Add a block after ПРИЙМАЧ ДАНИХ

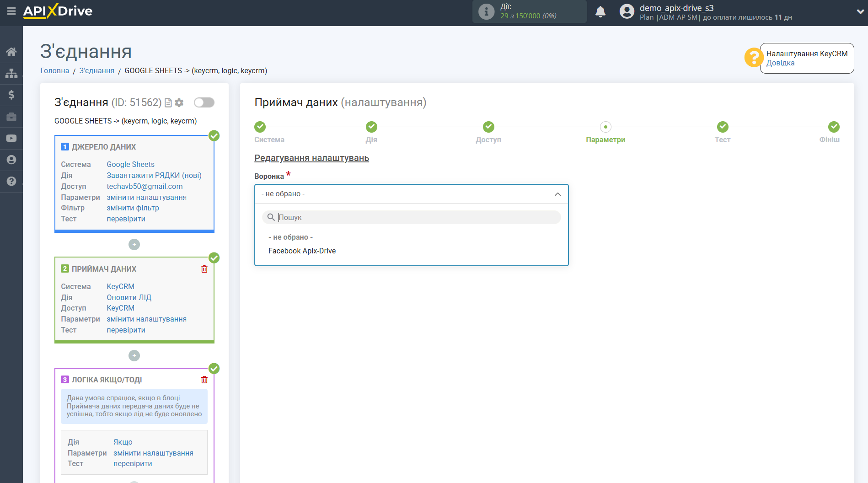point(134,355)
